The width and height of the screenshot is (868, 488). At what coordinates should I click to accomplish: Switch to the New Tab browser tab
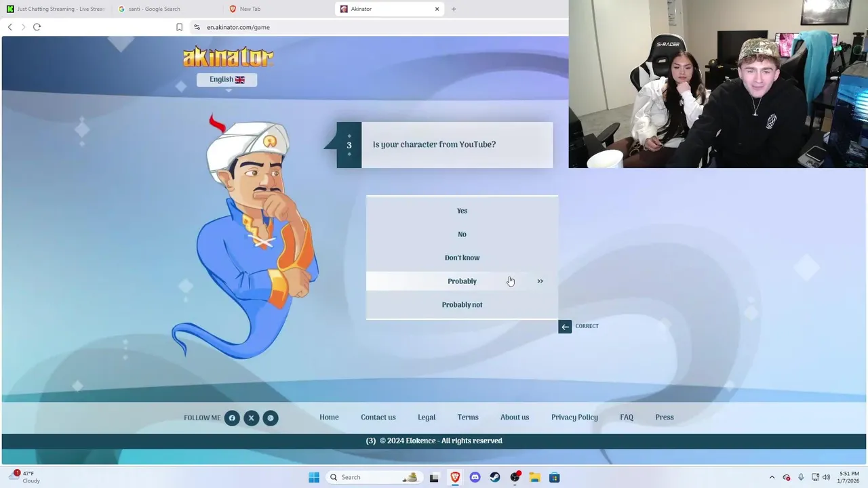(279, 9)
